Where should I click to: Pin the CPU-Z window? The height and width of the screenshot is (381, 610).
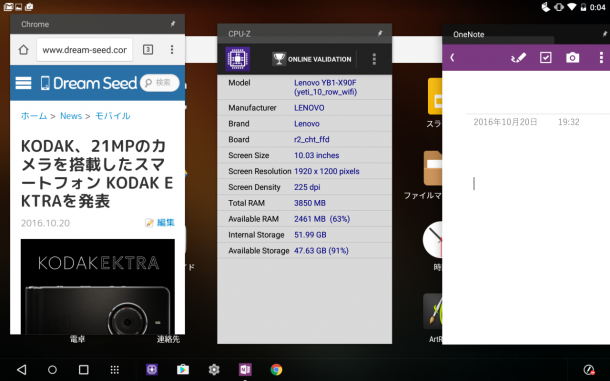click(380, 33)
